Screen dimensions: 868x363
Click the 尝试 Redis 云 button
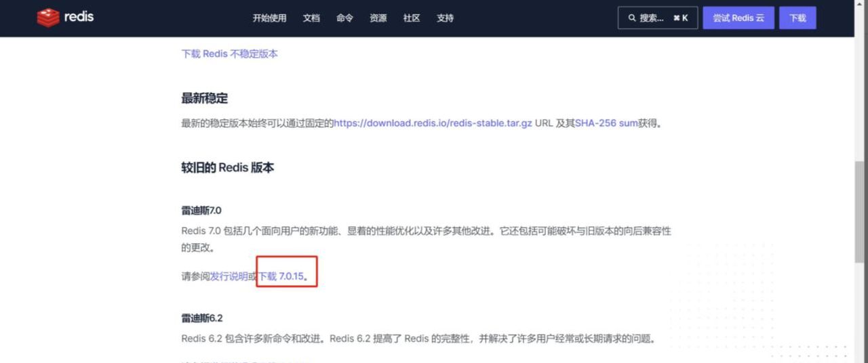[738, 18]
